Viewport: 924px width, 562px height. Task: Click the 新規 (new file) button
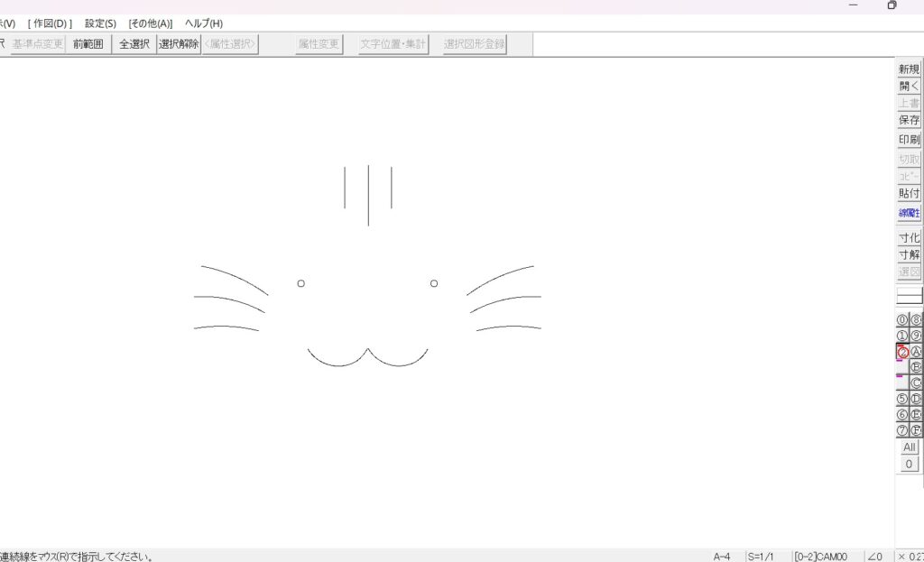tap(909, 69)
